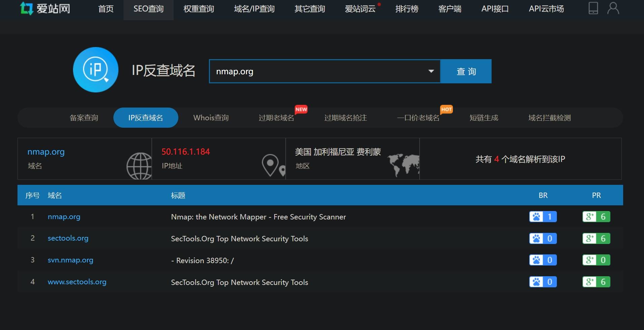Click the Aizhan site logo

[45, 8]
